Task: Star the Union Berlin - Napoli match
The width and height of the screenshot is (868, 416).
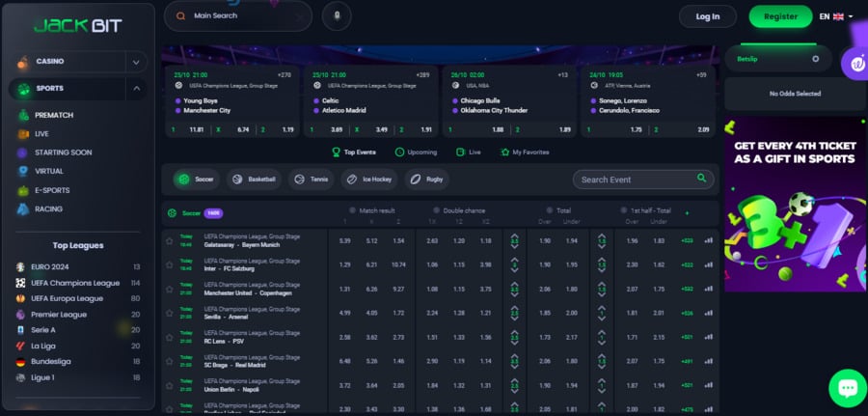Action: click(x=170, y=385)
